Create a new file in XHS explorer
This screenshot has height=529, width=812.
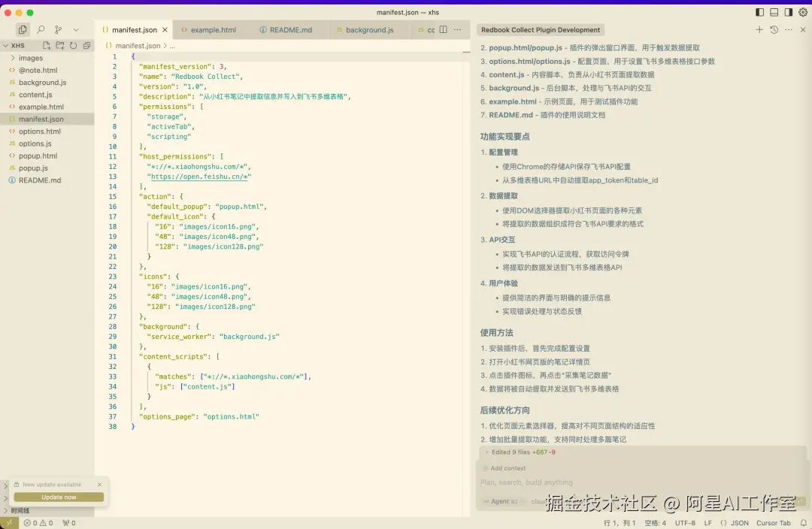(47, 46)
